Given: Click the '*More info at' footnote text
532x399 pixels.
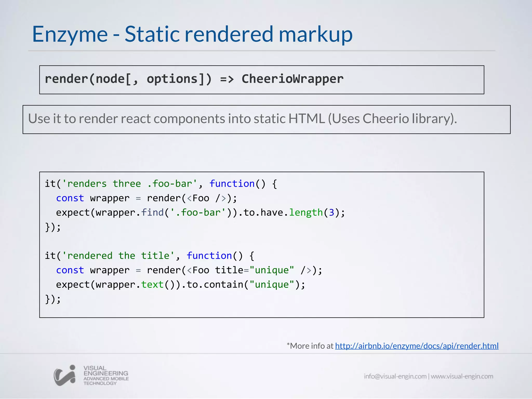Looking at the screenshot, I should 310,346.
